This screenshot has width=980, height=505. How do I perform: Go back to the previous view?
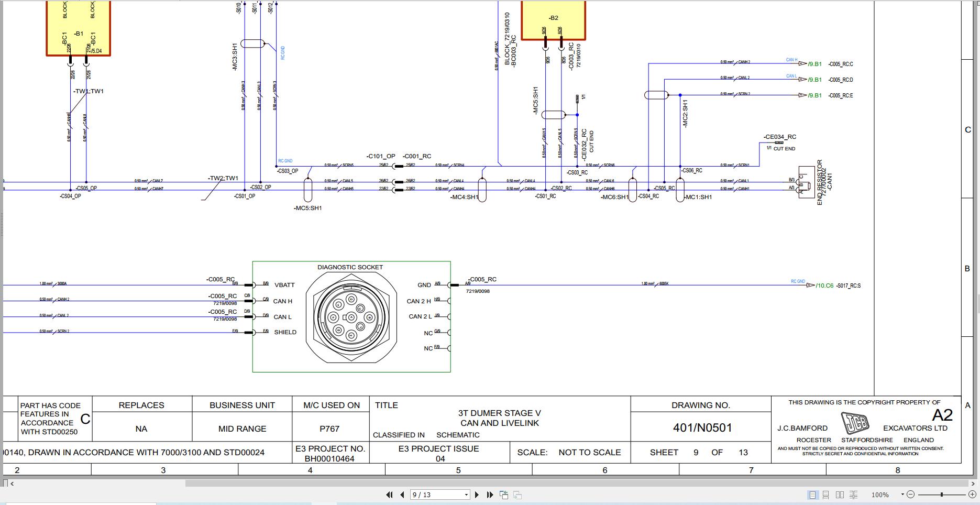click(x=504, y=495)
